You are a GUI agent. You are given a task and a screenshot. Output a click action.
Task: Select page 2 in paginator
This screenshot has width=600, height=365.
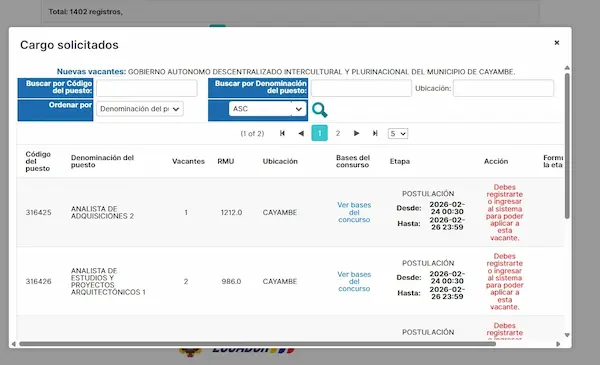338,133
